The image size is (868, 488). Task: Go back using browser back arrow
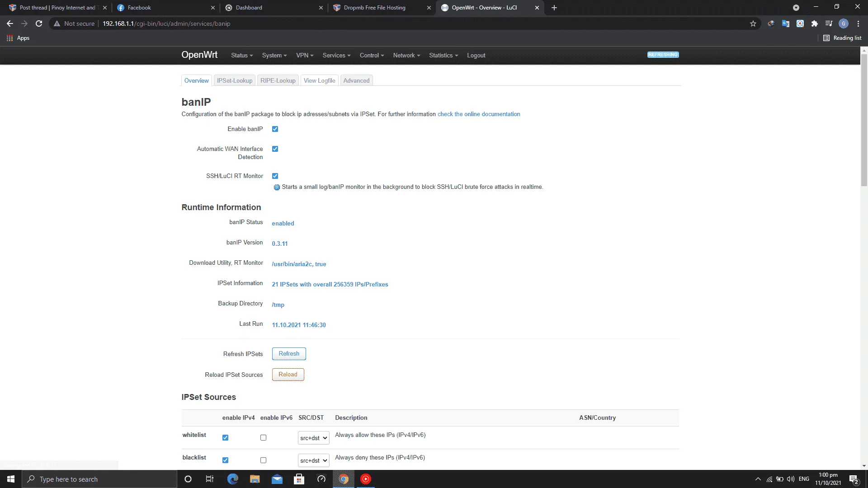[x=10, y=23]
